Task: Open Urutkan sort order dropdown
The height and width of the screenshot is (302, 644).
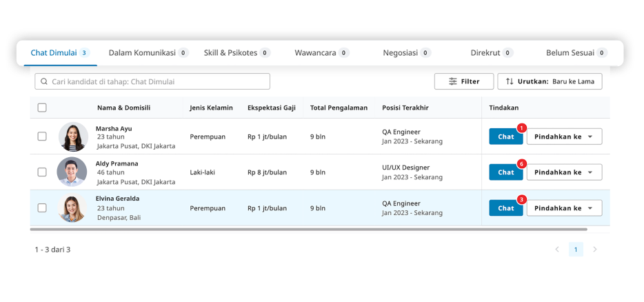Action: pyautogui.click(x=550, y=81)
